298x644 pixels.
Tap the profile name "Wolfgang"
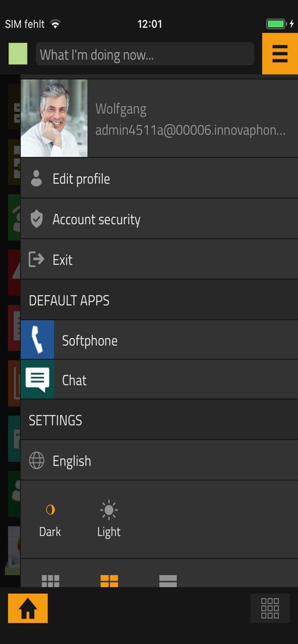(x=122, y=109)
